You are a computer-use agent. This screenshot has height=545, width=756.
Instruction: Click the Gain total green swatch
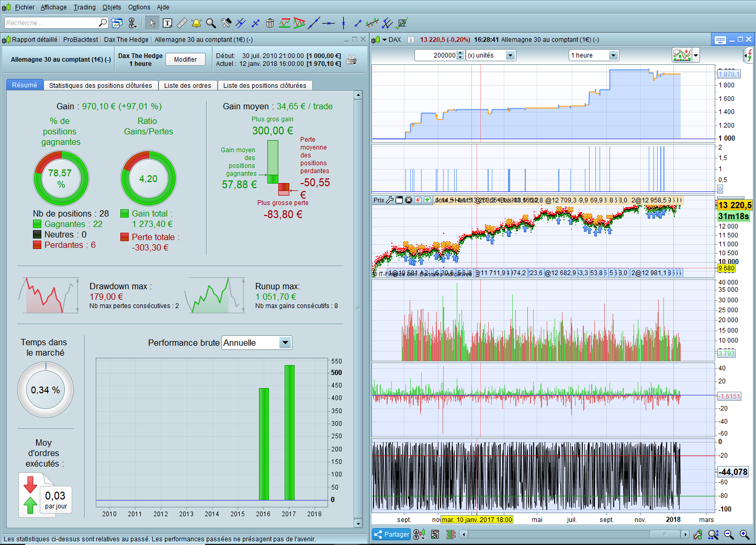[125, 213]
